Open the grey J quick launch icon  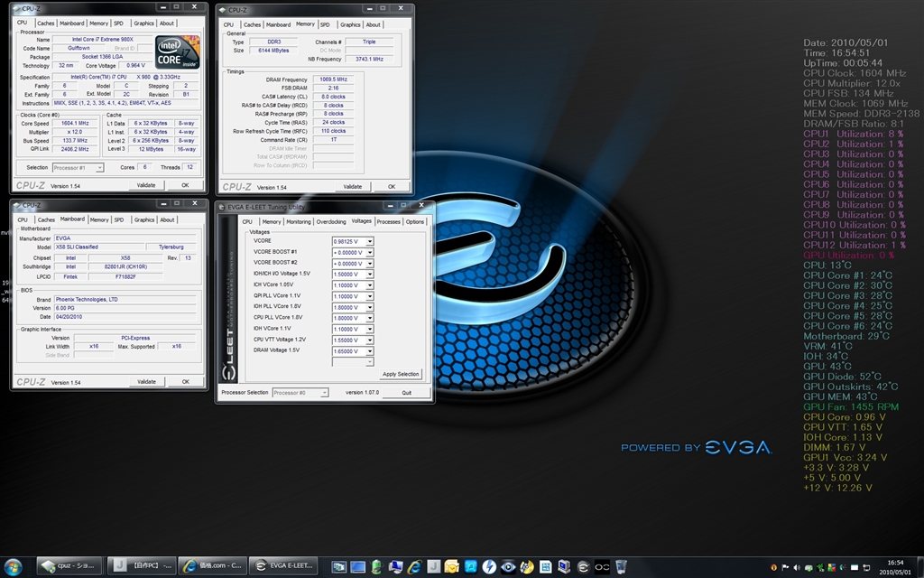433,567
